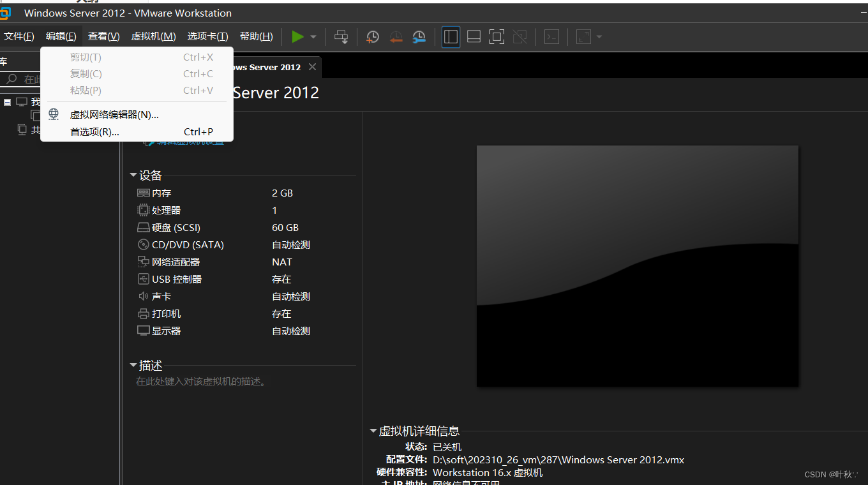Open the 声卡 device setting

pos(161,296)
